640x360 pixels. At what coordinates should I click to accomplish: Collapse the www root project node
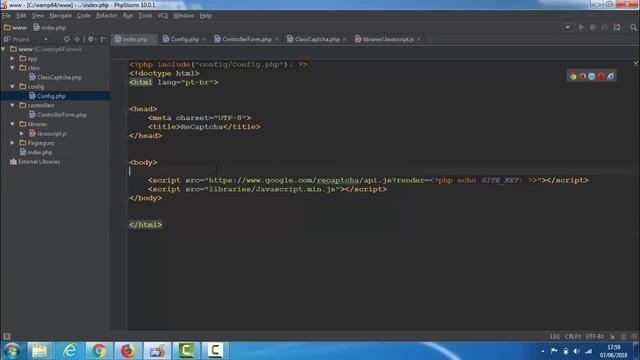(3, 49)
